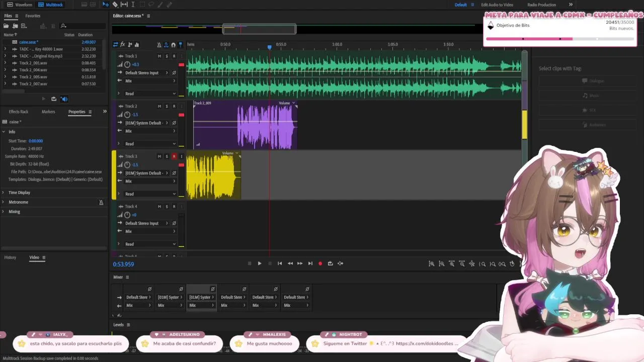The width and height of the screenshot is (644, 362).
Task: Click the Start Time value 0:00.000
Action: tap(36, 141)
